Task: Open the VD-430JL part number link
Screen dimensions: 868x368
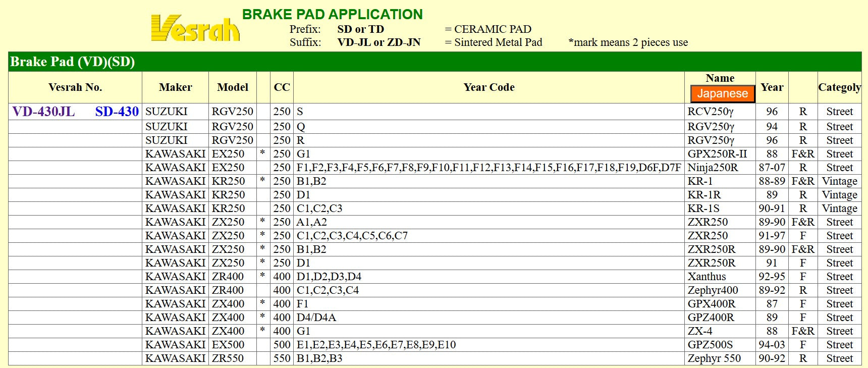Action: 43,112
